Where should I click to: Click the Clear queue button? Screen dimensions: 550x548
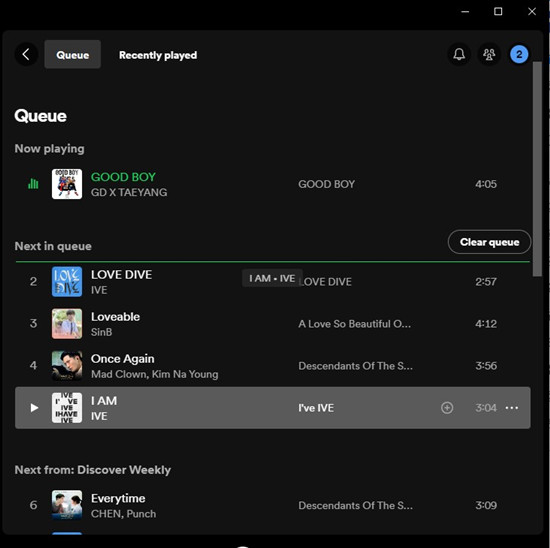click(489, 242)
